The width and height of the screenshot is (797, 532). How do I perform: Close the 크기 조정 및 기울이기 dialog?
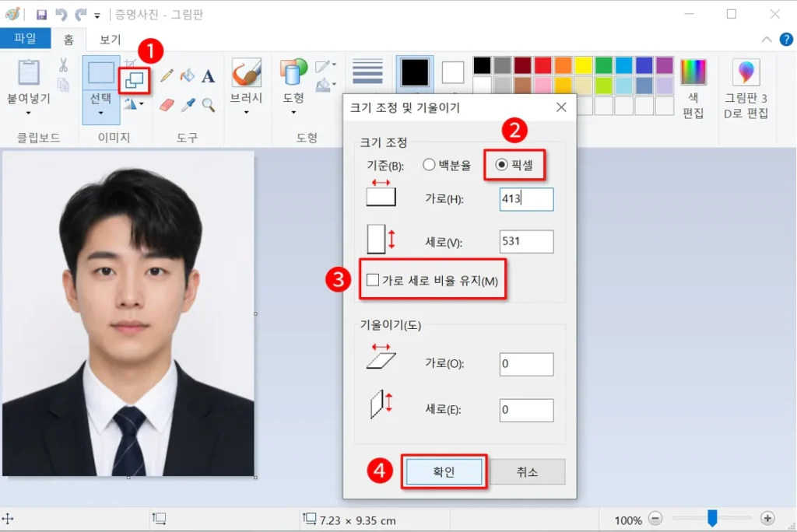click(x=561, y=107)
